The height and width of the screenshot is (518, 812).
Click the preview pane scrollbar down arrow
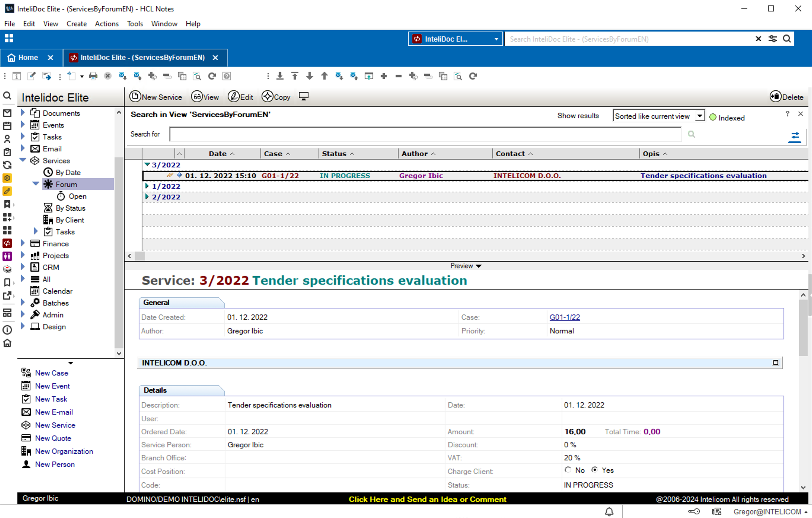click(x=803, y=487)
